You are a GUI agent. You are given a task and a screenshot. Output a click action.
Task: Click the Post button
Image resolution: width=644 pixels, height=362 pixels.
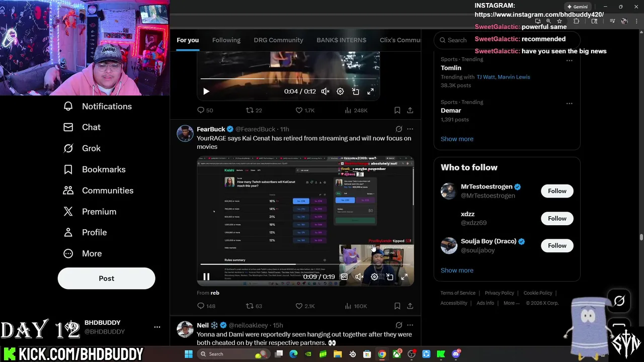pos(106,278)
